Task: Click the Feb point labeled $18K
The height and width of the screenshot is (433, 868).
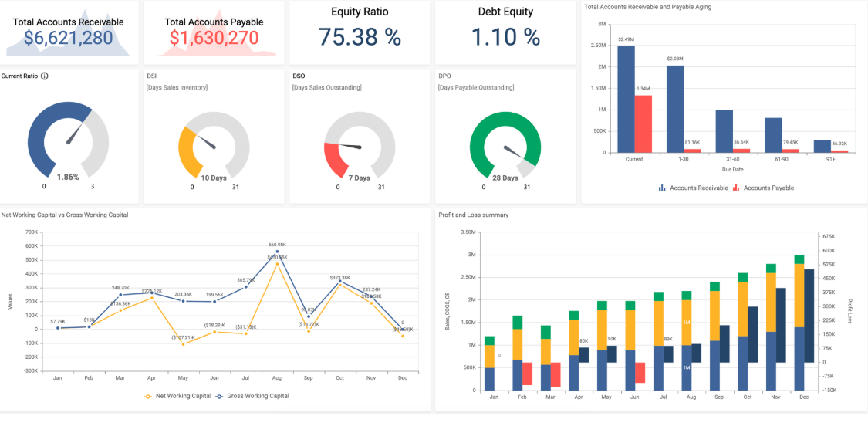Action: coord(89,326)
